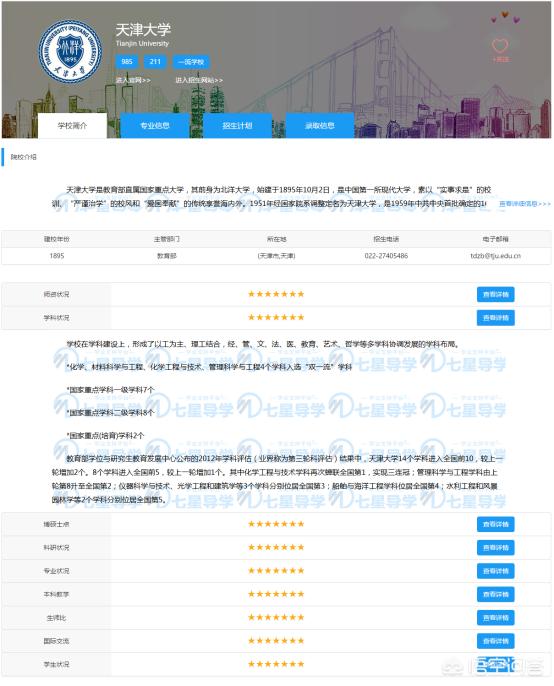Click the 国家重点(培育)学科2个 line
This screenshot has height=686, width=554.
pyautogui.click(x=105, y=436)
